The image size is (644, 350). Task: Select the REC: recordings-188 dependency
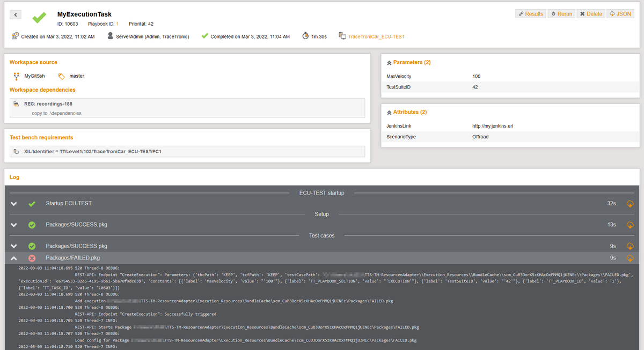48,104
